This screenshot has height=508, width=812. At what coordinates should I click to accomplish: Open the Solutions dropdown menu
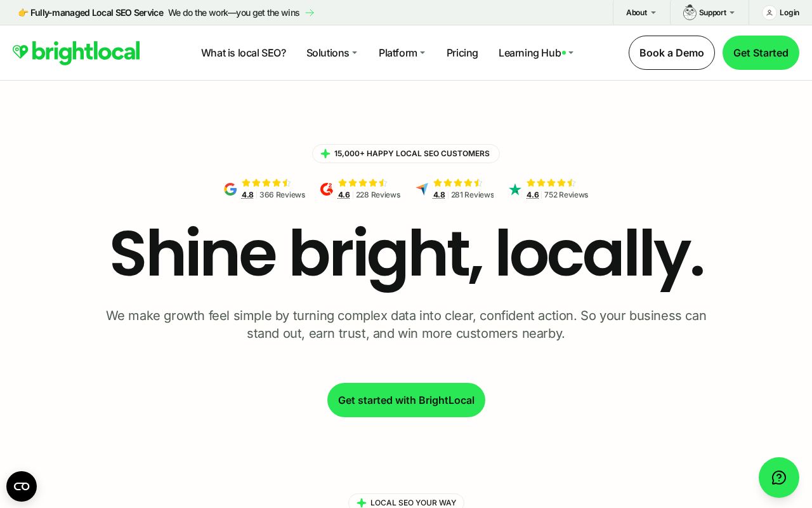point(332,53)
